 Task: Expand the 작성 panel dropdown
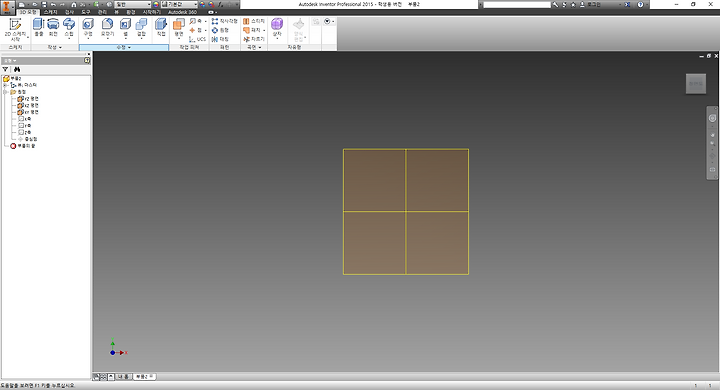55,47
